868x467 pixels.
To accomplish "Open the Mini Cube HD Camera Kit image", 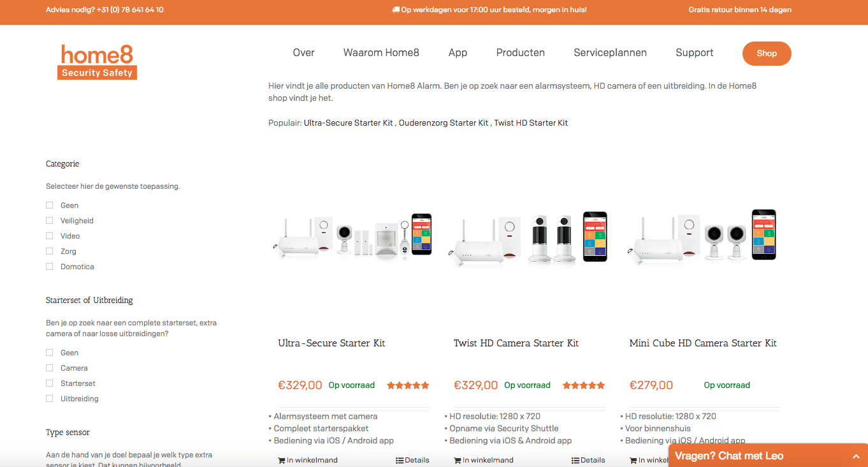I will pyautogui.click(x=703, y=235).
